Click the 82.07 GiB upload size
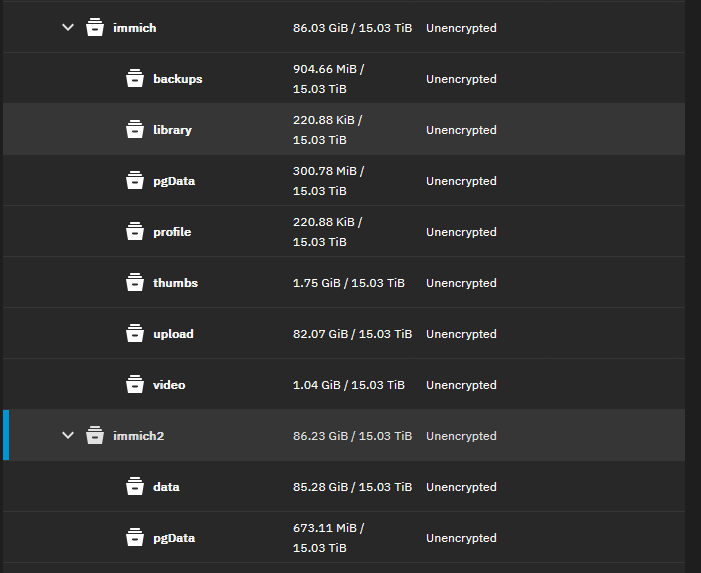This screenshot has width=701, height=573. coord(352,334)
